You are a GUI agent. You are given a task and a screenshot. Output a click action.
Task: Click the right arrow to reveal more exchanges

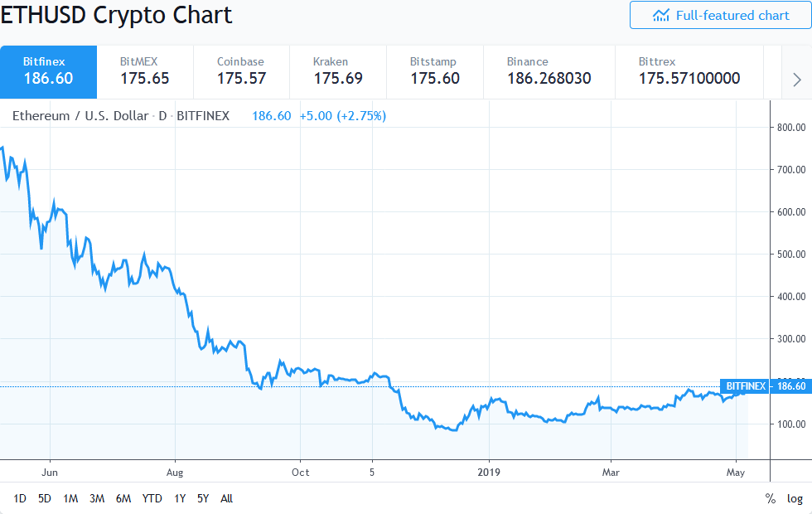(x=796, y=79)
